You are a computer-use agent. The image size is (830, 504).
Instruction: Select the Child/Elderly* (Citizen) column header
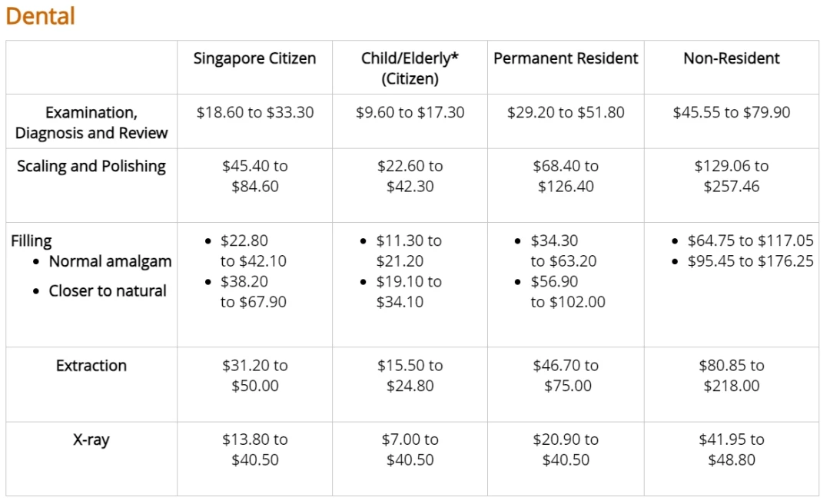(x=410, y=68)
